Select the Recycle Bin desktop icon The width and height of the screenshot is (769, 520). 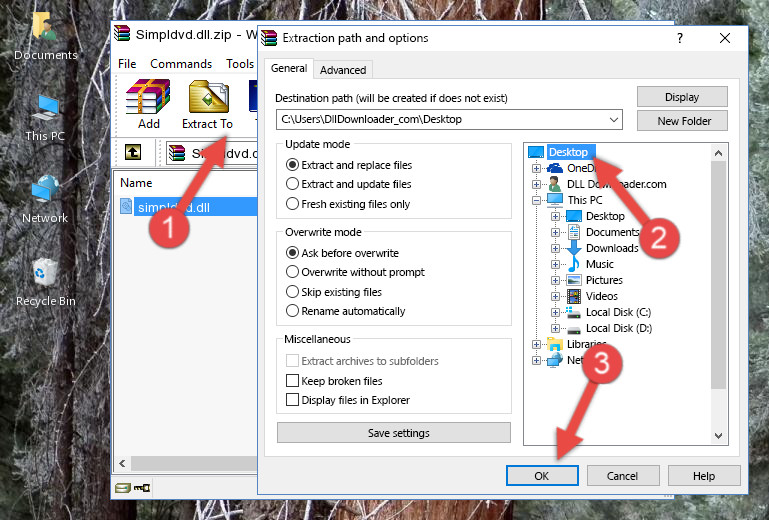coord(45,273)
